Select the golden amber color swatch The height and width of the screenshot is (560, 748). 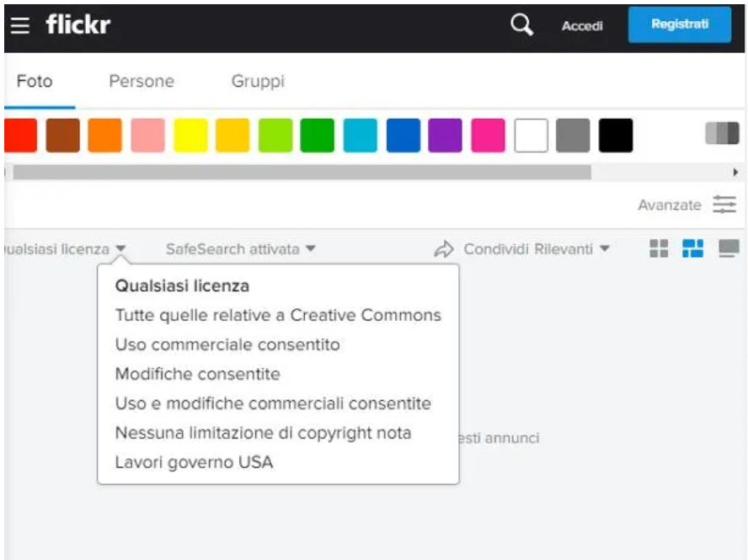pyautogui.click(x=232, y=136)
